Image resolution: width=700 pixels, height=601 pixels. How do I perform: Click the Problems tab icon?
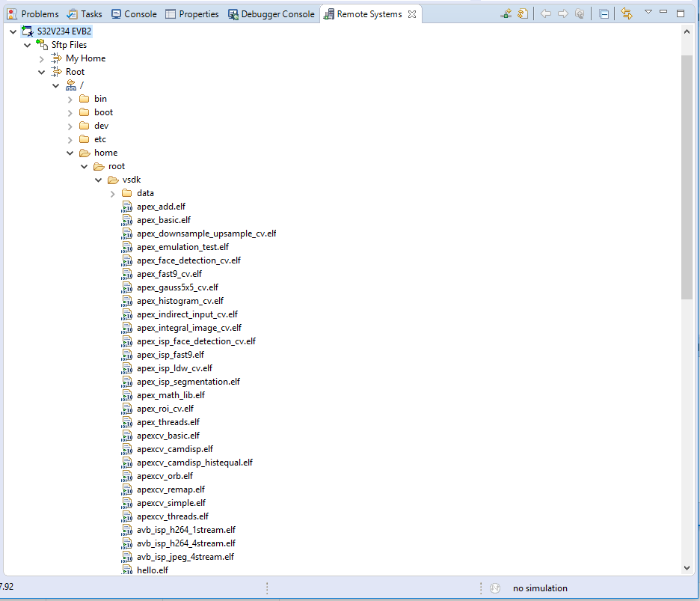[x=13, y=14]
